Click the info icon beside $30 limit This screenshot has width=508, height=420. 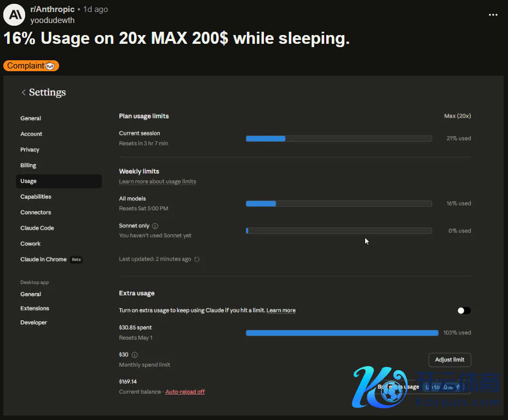click(x=135, y=355)
